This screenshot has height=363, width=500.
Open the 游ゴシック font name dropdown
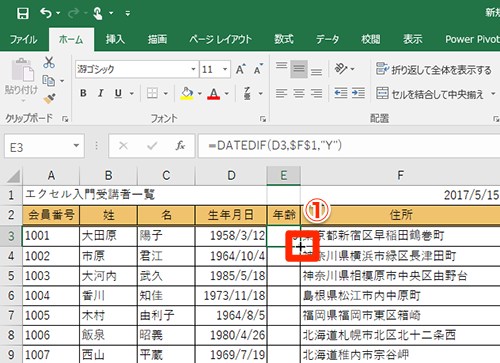[193, 69]
